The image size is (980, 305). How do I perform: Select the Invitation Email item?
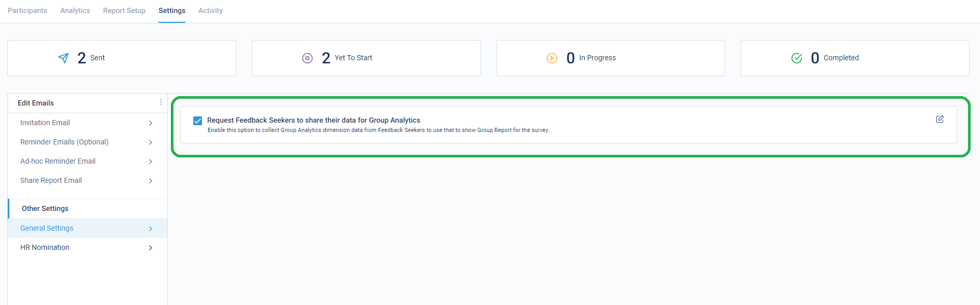coord(87,123)
